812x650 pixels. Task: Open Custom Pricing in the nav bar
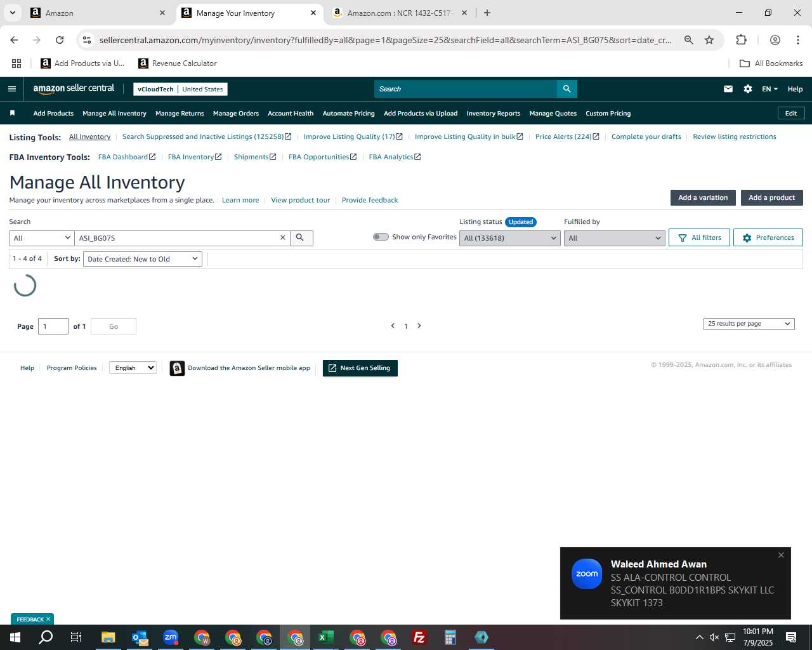[x=608, y=114]
